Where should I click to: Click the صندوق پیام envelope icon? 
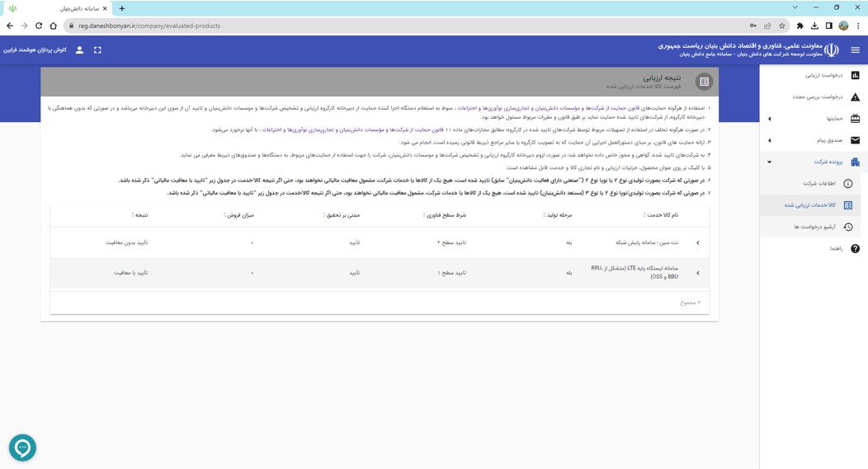click(x=856, y=140)
